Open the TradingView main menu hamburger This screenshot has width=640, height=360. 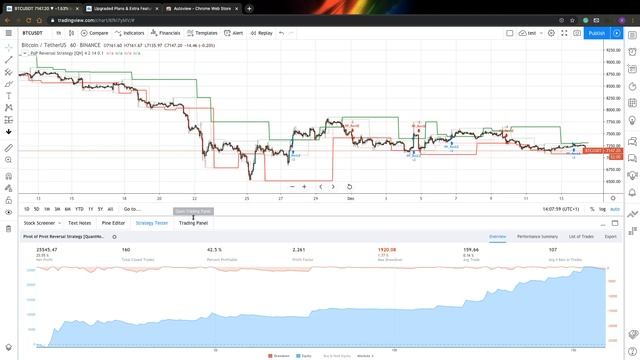click(9, 33)
